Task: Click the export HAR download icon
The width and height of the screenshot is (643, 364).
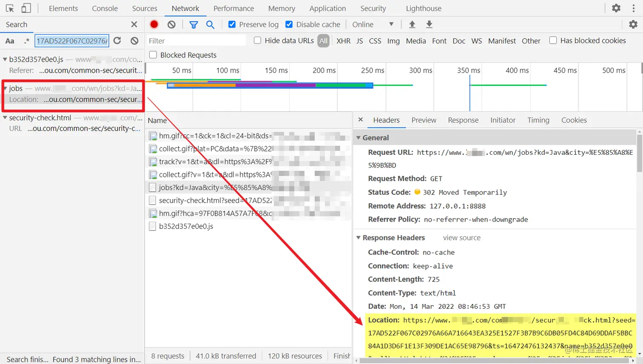Action: click(430, 24)
